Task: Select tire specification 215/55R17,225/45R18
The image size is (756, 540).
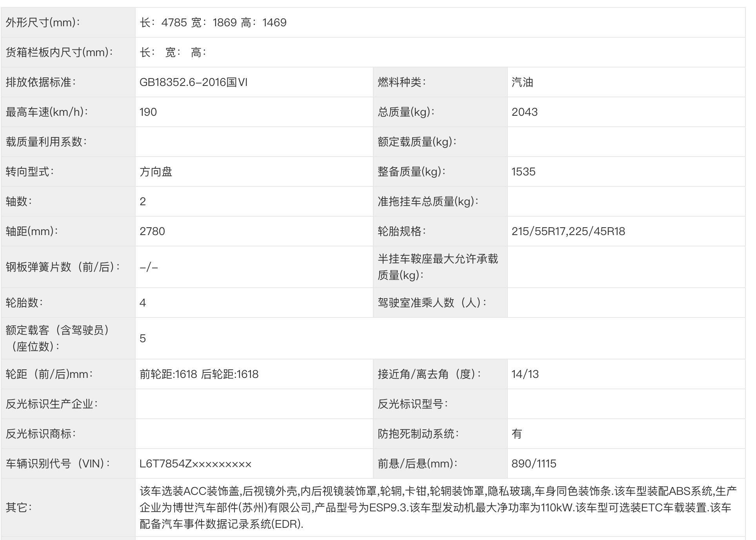Action: (x=568, y=231)
